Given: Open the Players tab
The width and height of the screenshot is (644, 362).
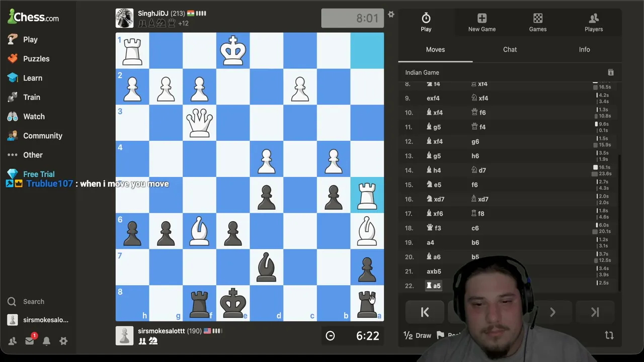Looking at the screenshot, I should click(594, 23).
